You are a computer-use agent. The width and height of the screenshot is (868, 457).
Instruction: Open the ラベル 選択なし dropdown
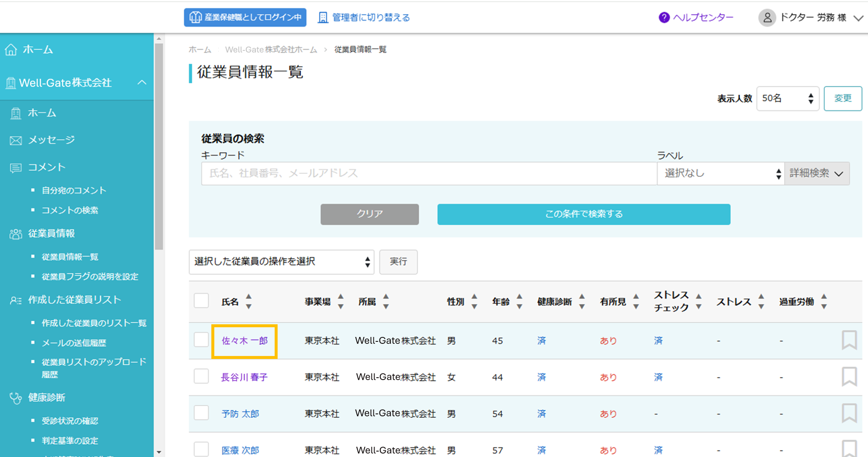coord(721,173)
